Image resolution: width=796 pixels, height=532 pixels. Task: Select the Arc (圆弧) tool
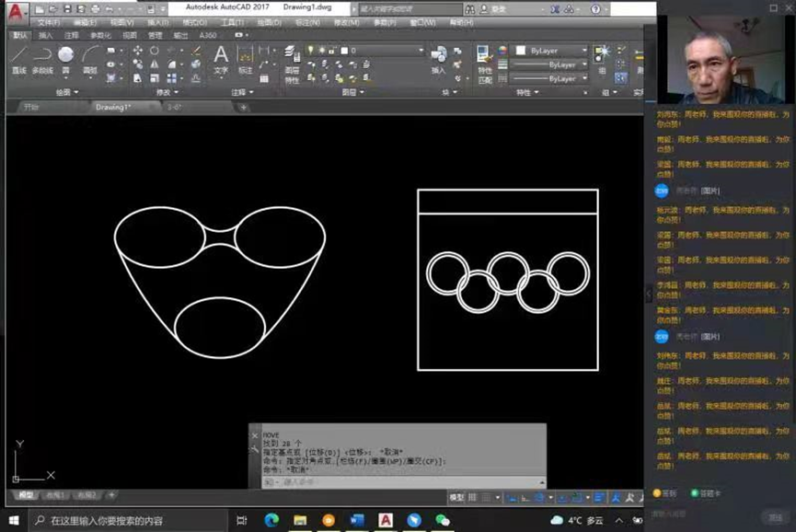coord(90,56)
